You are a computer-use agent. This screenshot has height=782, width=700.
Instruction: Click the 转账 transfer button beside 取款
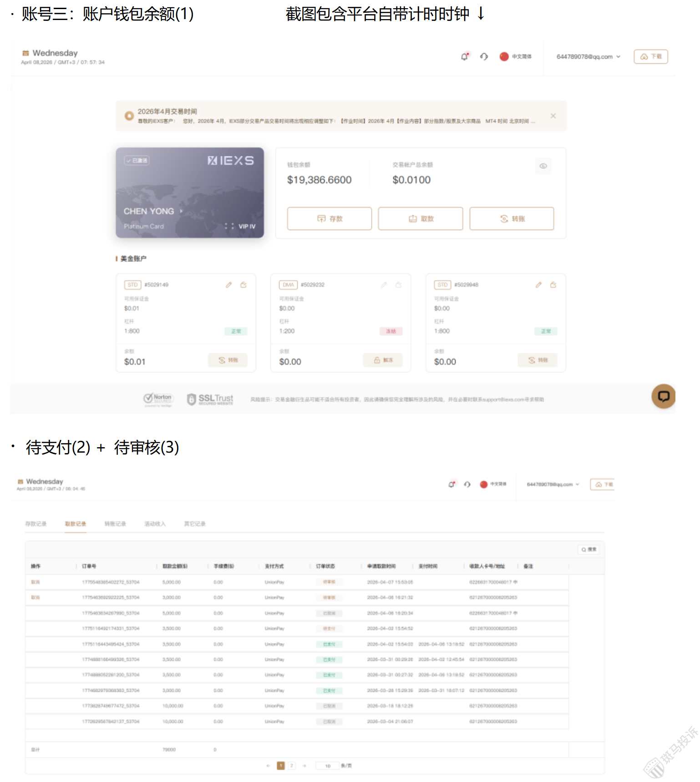coord(512,219)
